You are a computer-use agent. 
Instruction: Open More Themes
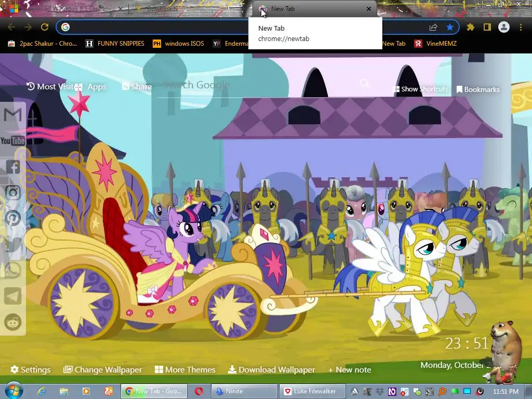point(185,369)
